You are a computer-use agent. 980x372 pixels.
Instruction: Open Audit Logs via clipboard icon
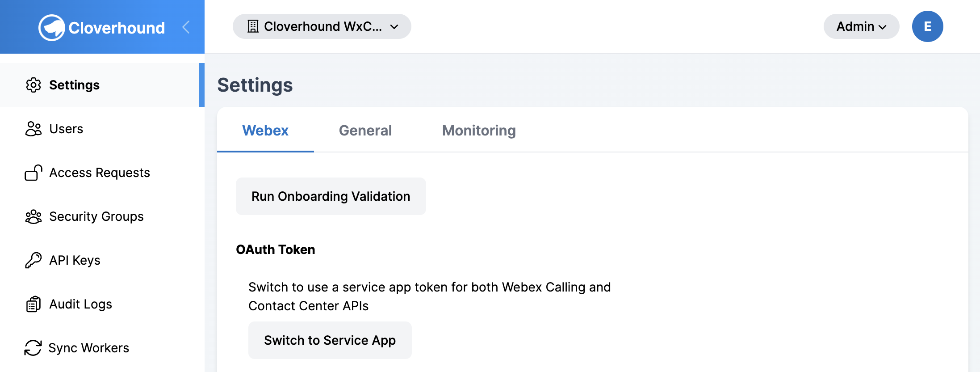tap(33, 304)
